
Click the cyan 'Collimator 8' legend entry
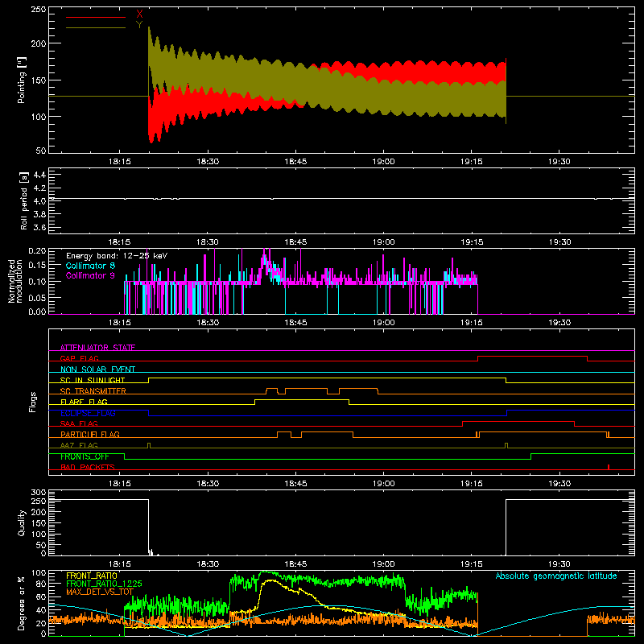click(90, 266)
